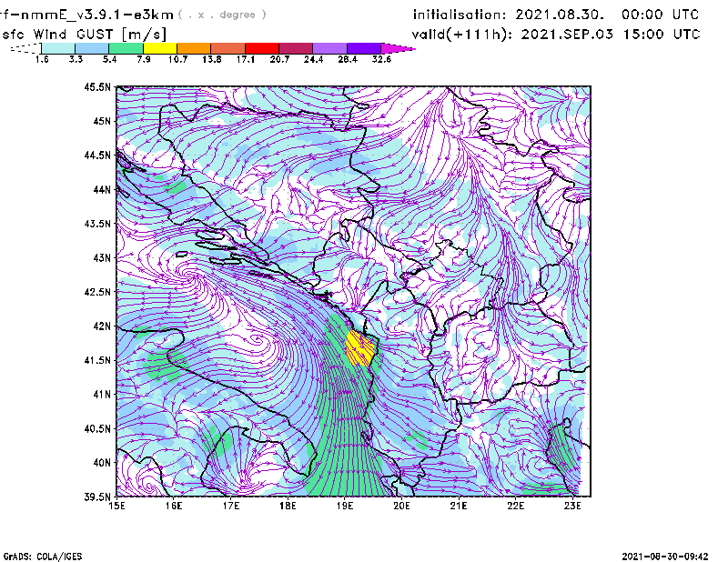Click the initialisation date text
The height and width of the screenshot is (562, 728).
(x=556, y=15)
